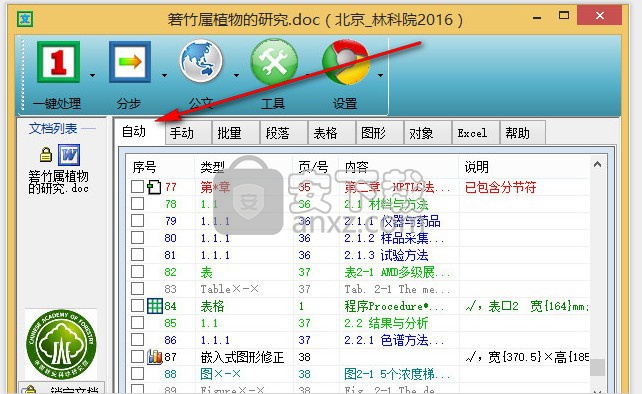Screen dimensions: 642x394
Task: Open dropdown arrow next to 设置 icon
Action: [x=380, y=75]
